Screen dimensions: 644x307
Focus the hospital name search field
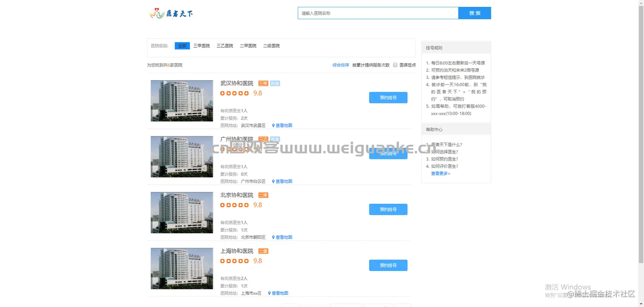pyautogui.click(x=378, y=13)
